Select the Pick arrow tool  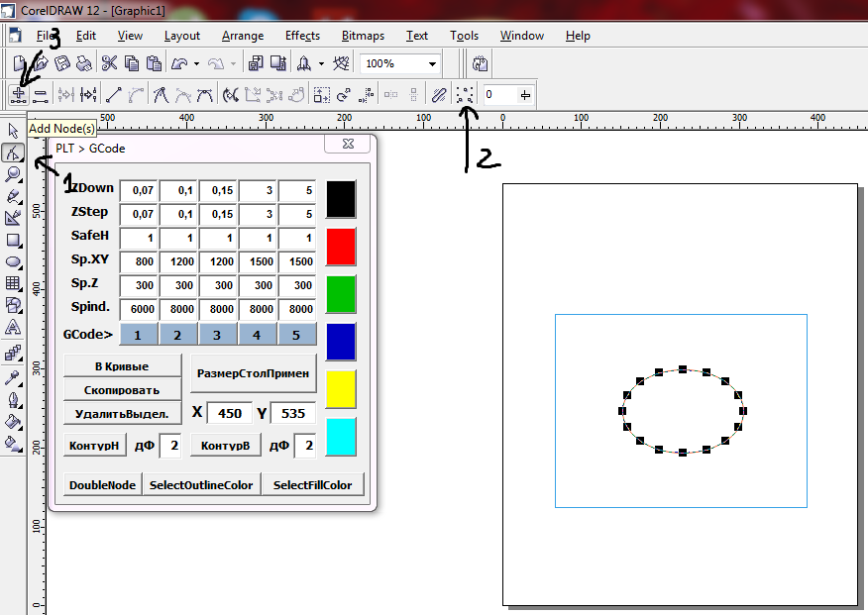pos(13,131)
